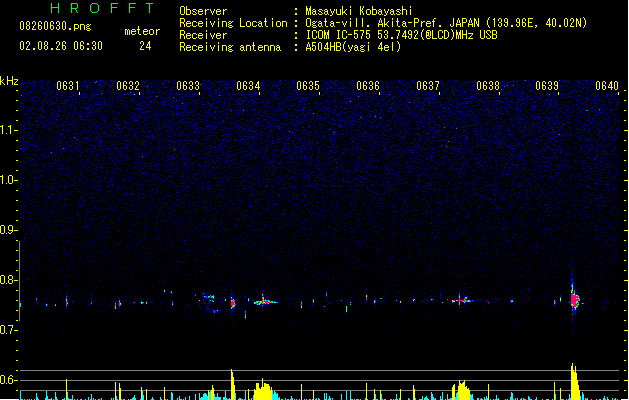Click observer name Masayuki Kobayashi
This screenshot has height=400, width=629.
359,11
